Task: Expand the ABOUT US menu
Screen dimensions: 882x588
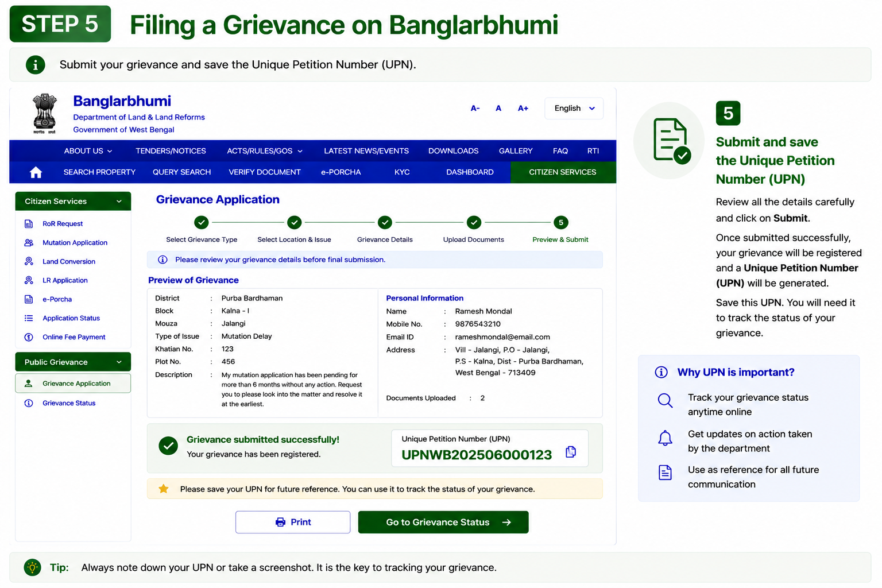Action: (x=88, y=151)
